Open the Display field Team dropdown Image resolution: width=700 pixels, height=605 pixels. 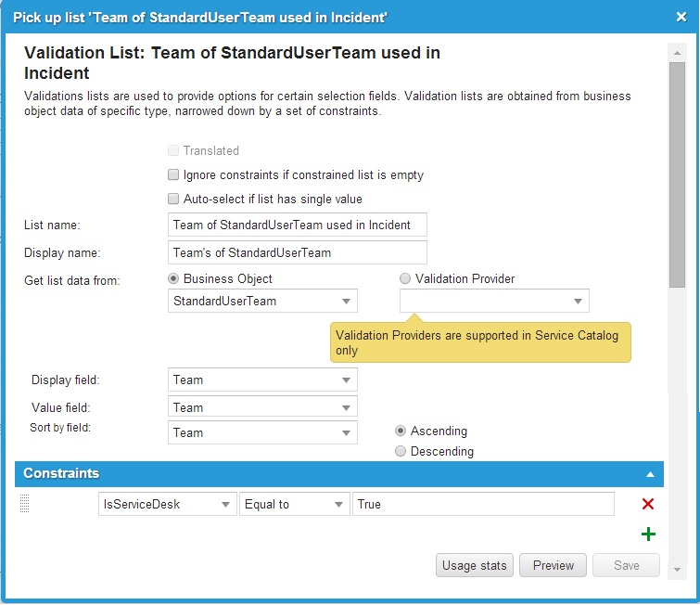point(262,380)
